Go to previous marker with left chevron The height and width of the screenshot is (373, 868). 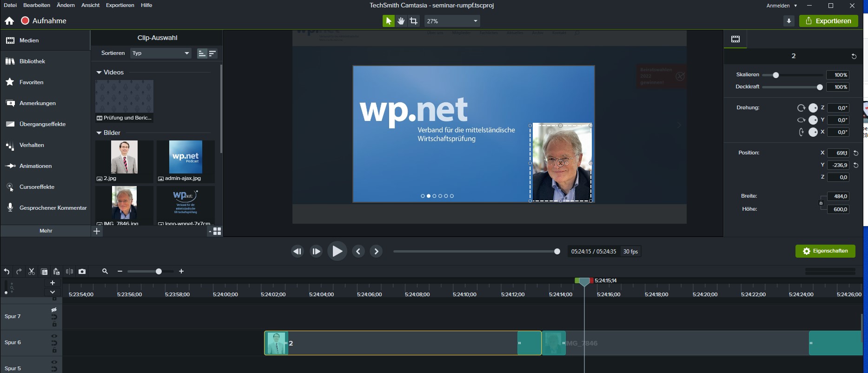click(x=358, y=252)
